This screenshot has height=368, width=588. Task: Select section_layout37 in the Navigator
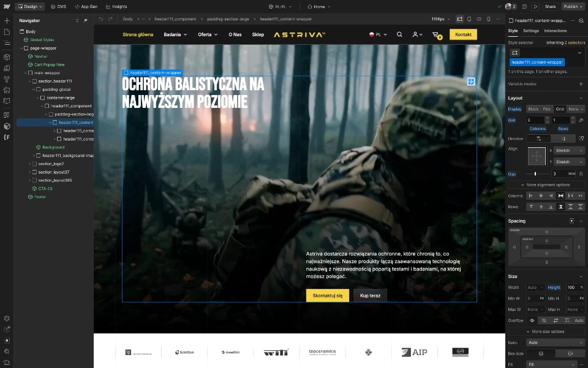coord(54,172)
